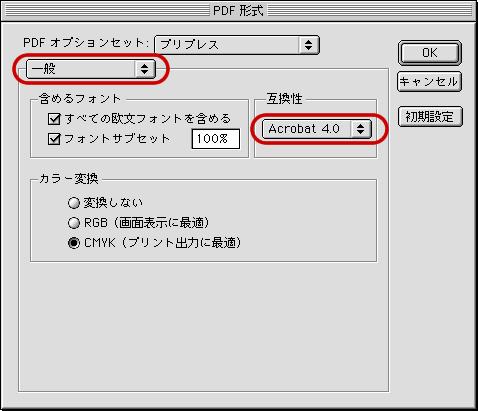Tick the すべての欧文フォントを含める checkbox box

54,119
